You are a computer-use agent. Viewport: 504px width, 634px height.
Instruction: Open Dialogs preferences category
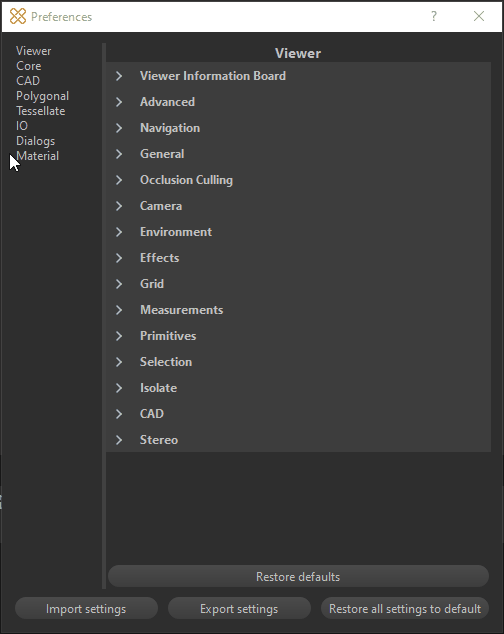tap(36, 141)
